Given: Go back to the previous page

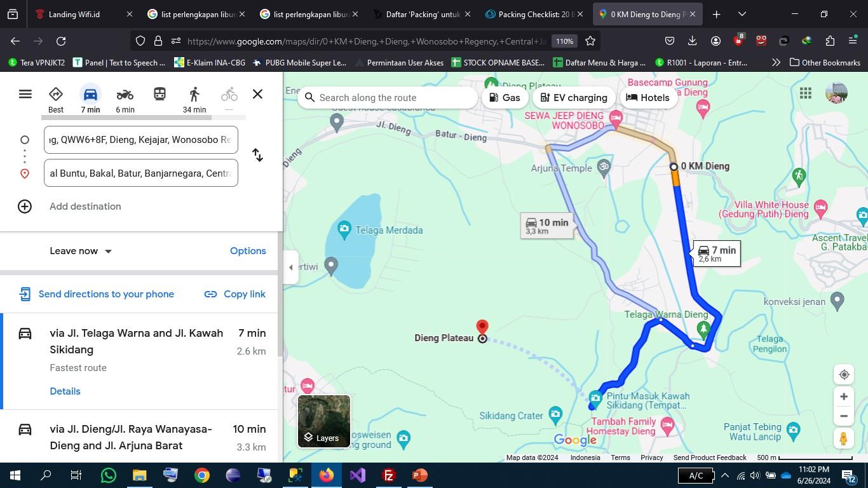Looking at the screenshot, I should [15, 41].
